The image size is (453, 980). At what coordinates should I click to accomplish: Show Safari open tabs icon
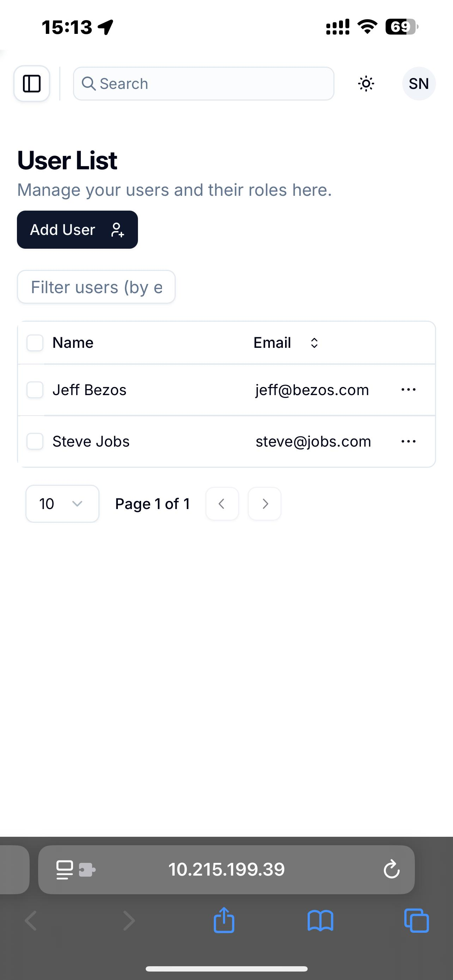point(417,921)
